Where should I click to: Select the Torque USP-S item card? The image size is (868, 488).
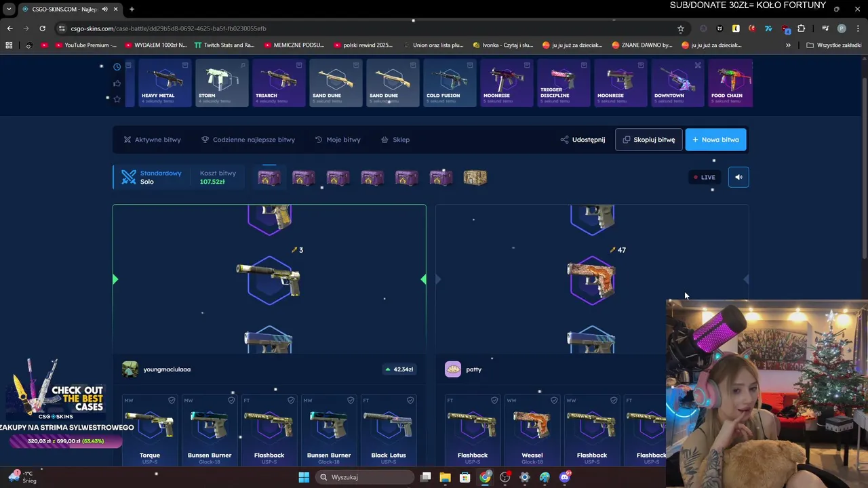pos(150,430)
